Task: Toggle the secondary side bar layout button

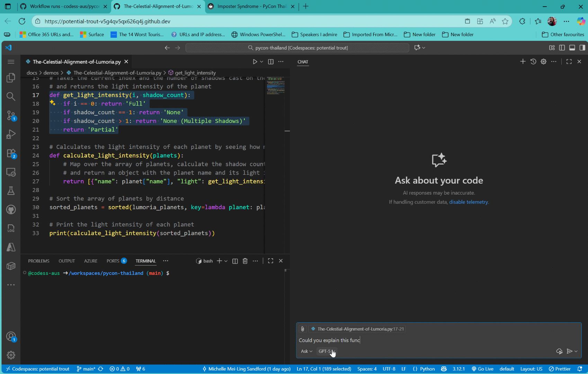Action: [582, 48]
